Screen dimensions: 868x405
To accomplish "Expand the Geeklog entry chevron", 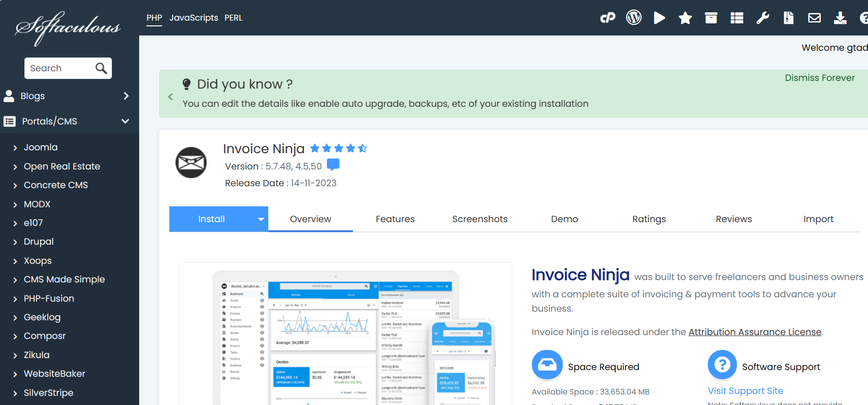I will coord(15,318).
